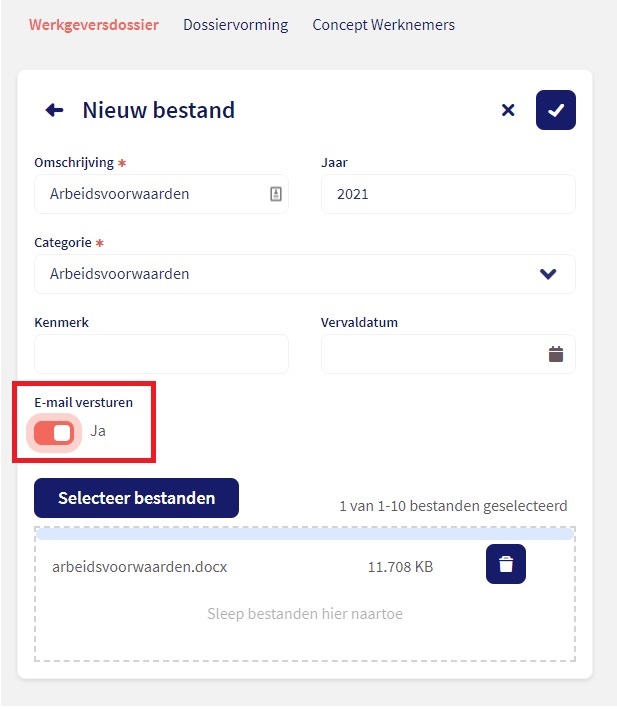
Task: Click the contact icon inside Omschrijving field
Action: coord(277,194)
